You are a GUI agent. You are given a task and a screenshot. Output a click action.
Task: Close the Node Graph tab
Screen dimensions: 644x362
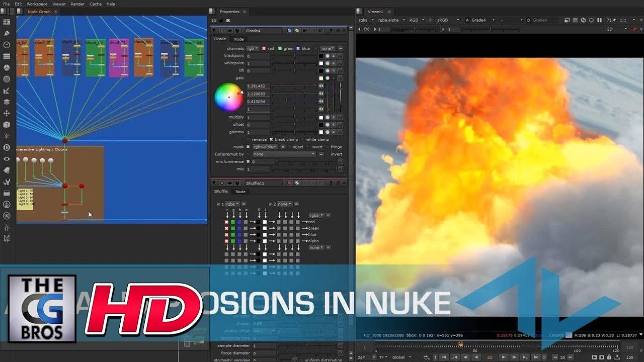[x=55, y=11]
